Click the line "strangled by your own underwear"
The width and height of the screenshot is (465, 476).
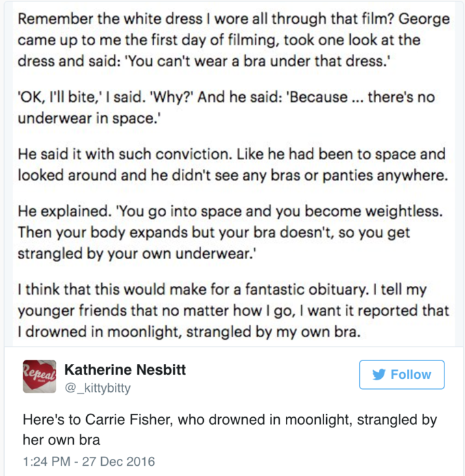pyautogui.click(x=137, y=254)
